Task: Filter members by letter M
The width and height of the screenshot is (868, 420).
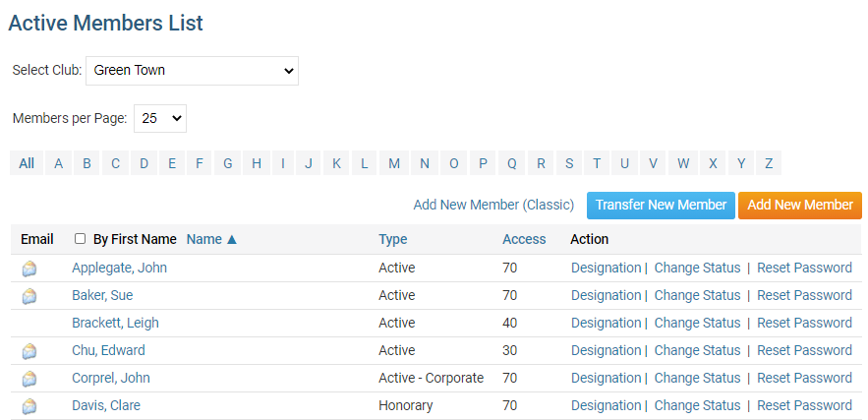Action: pos(394,163)
